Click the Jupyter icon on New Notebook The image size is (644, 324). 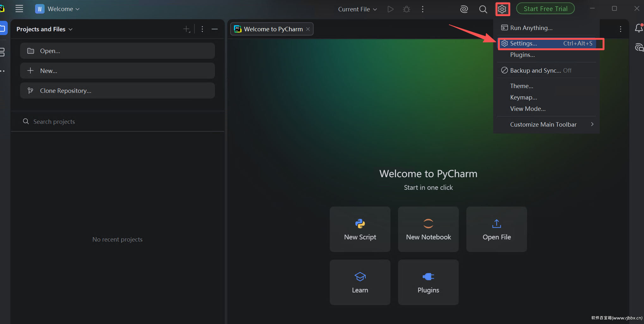point(428,224)
